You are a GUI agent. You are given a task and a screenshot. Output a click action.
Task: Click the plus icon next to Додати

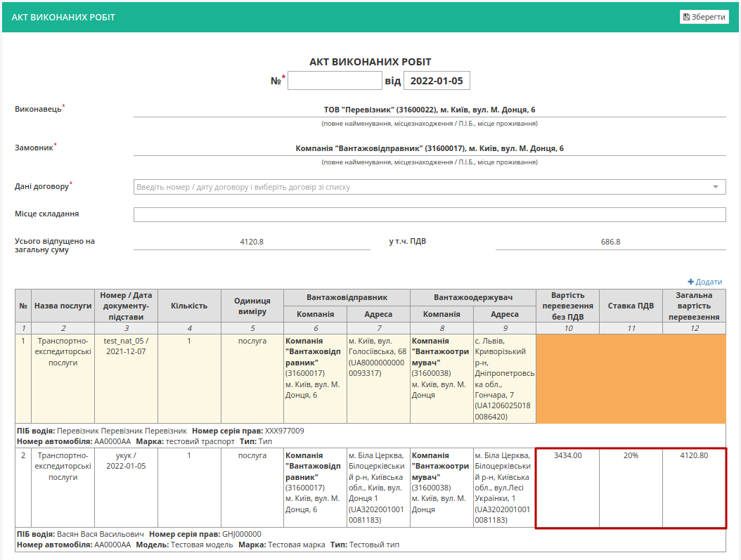[x=690, y=282]
